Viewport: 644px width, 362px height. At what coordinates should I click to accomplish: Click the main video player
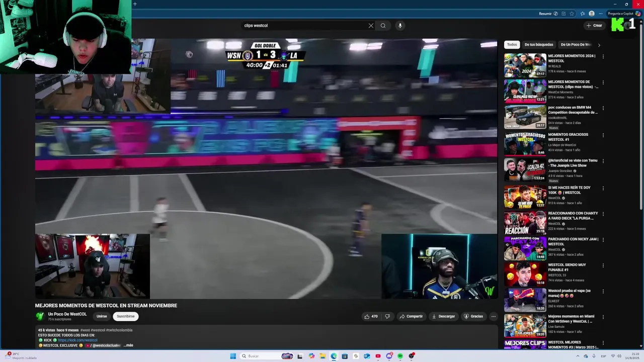266,169
